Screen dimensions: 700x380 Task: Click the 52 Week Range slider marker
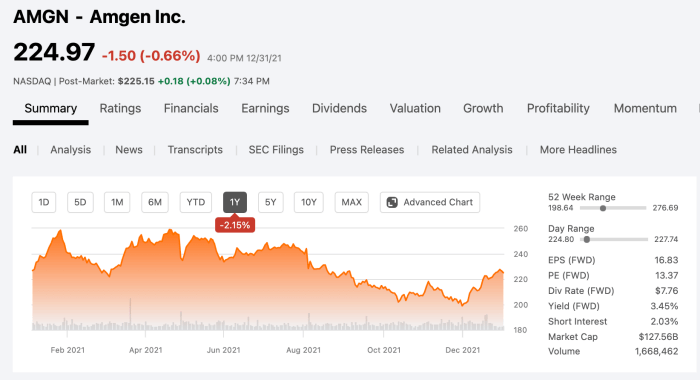(603, 208)
